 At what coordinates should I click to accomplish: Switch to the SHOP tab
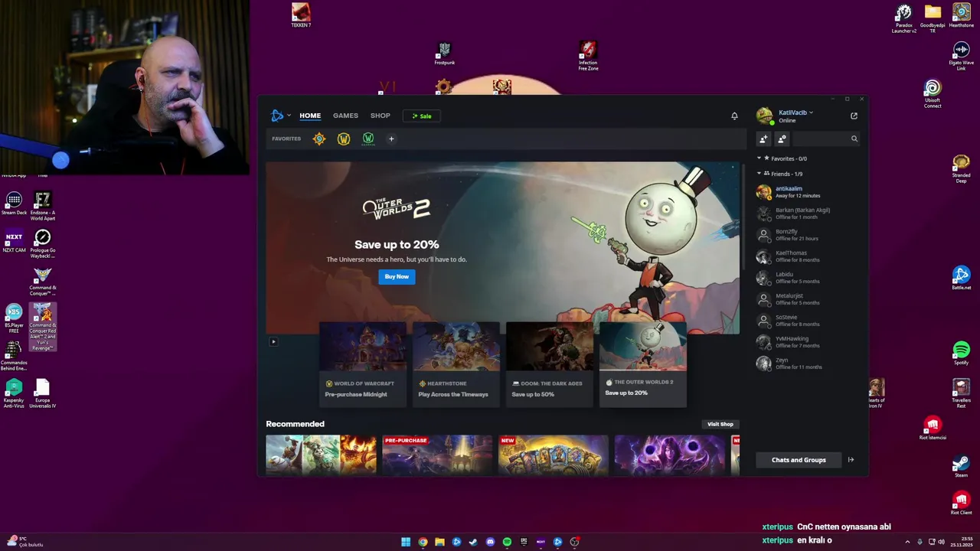tap(381, 116)
